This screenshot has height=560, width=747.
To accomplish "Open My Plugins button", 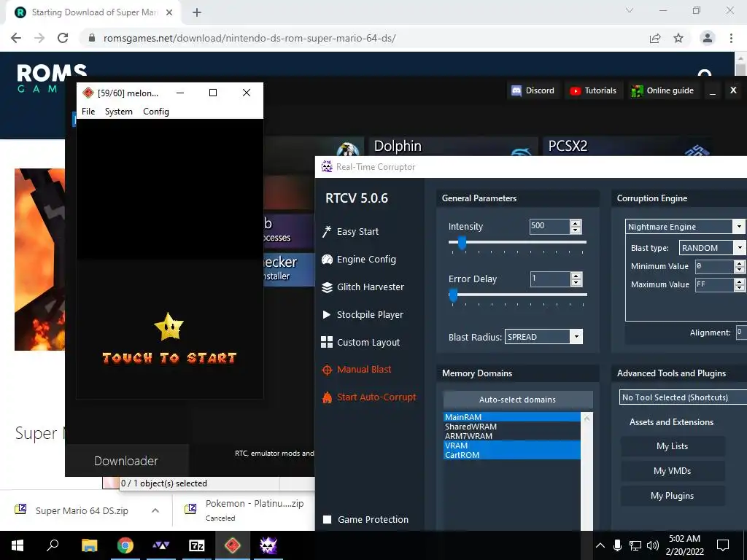I will tap(672, 496).
